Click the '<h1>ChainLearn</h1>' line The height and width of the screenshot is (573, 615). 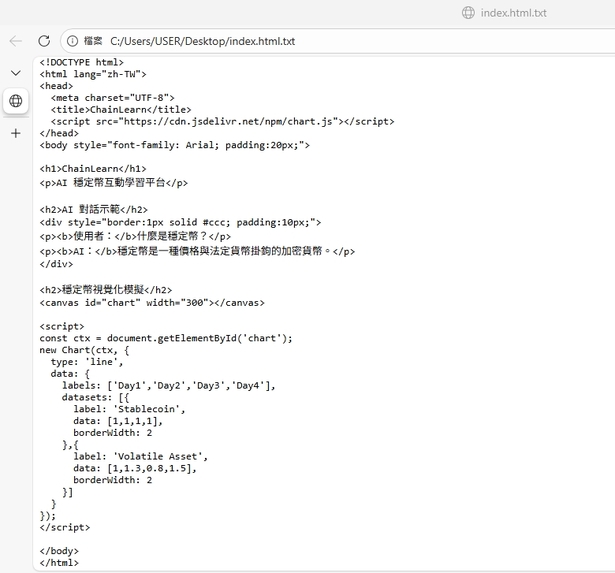[x=93, y=169]
